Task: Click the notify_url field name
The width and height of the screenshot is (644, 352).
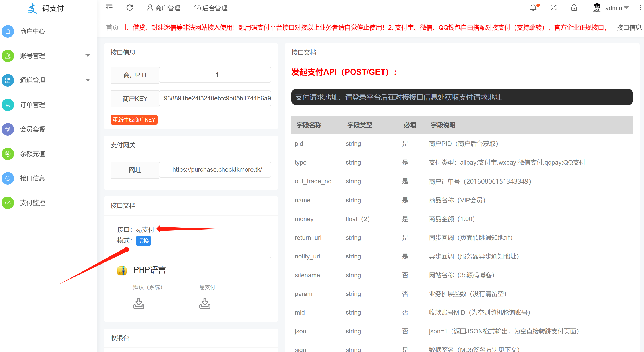Action: click(307, 256)
